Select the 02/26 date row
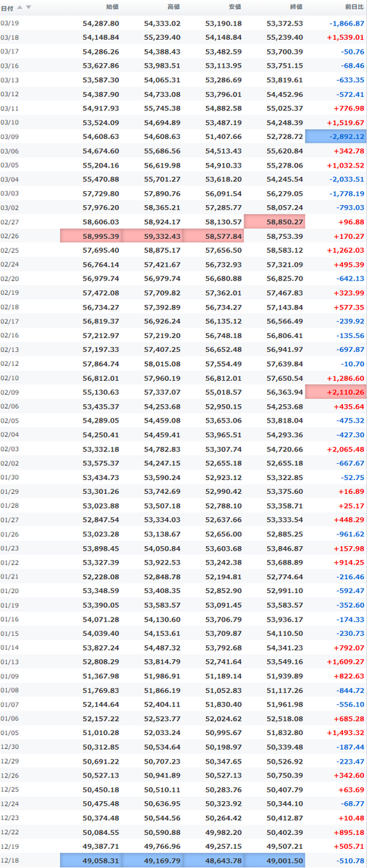The image size is (367, 868). pyautogui.click(x=183, y=235)
